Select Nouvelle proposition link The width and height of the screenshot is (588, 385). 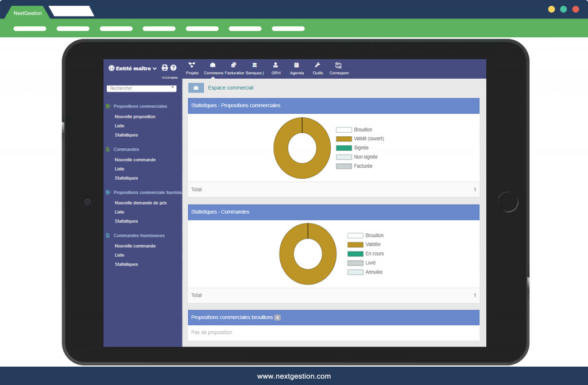click(x=135, y=117)
